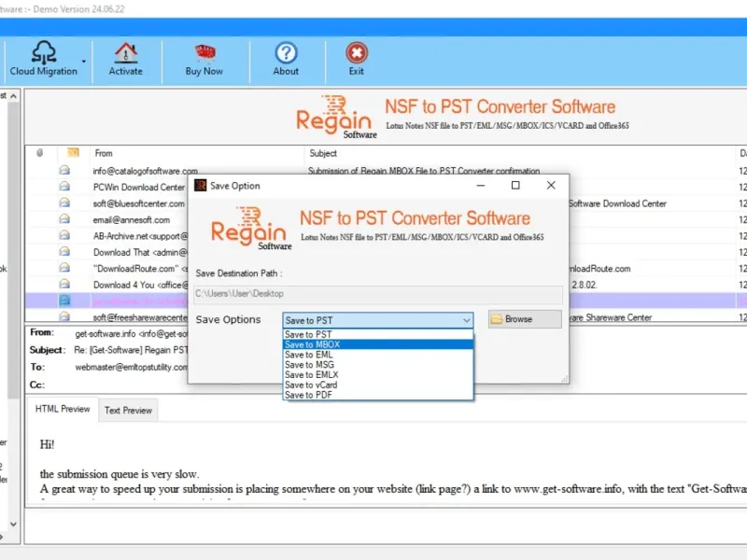Select mail icon for AB-Archive.net row
This screenshot has width=747, height=560.
(x=64, y=235)
